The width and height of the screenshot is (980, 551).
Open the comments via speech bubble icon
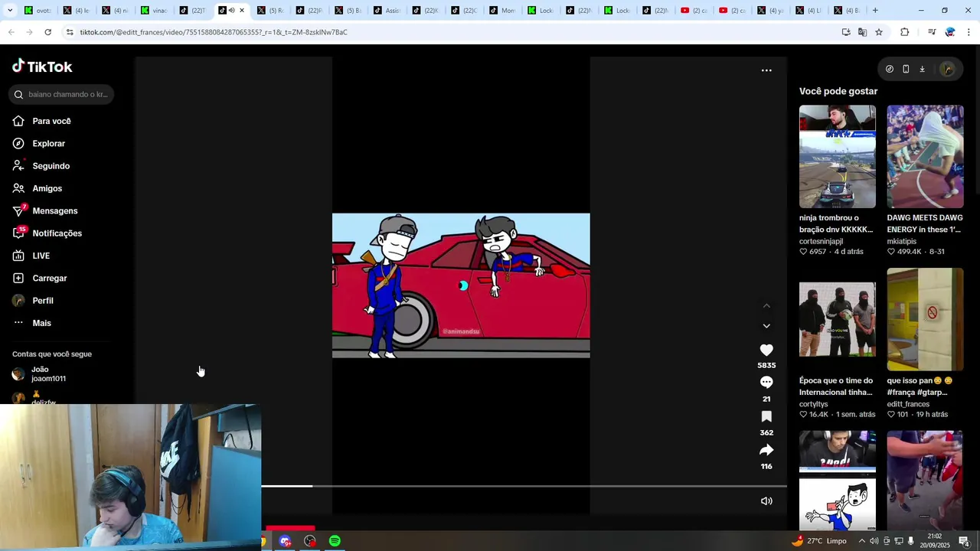click(x=766, y=382)
